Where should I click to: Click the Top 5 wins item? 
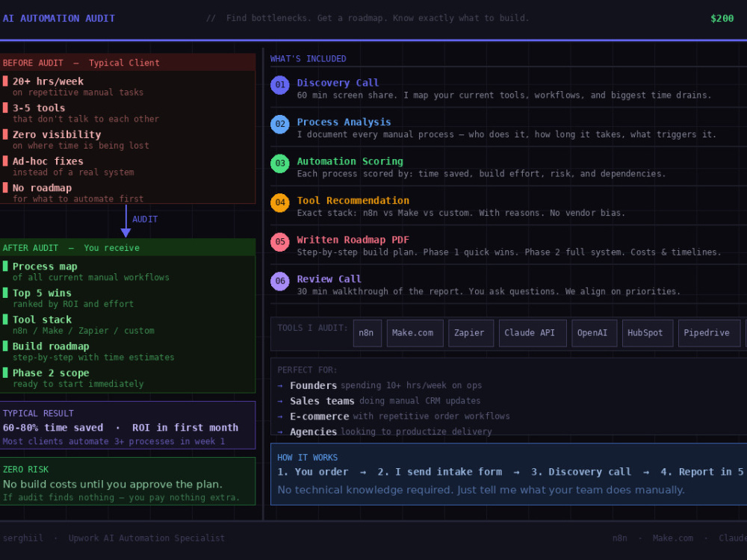tap(42, 293)
